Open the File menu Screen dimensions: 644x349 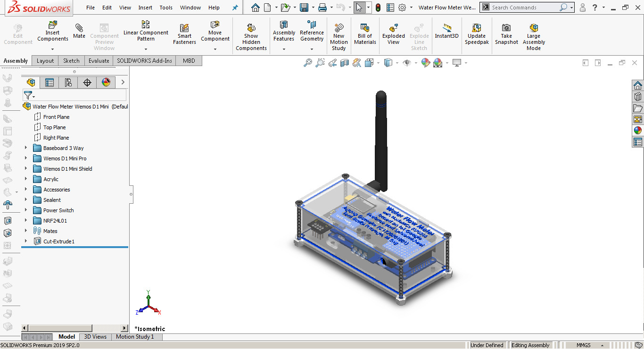(x=91, y=8)
